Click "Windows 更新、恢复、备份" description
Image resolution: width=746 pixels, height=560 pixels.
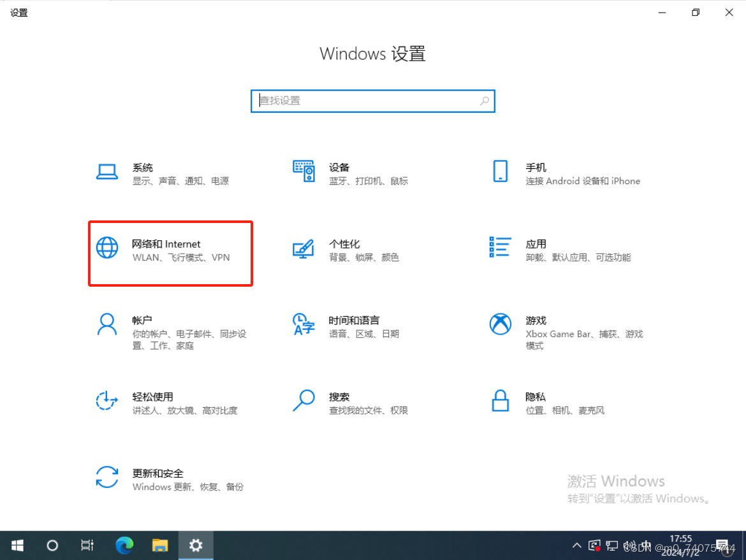tap(188, 487)
